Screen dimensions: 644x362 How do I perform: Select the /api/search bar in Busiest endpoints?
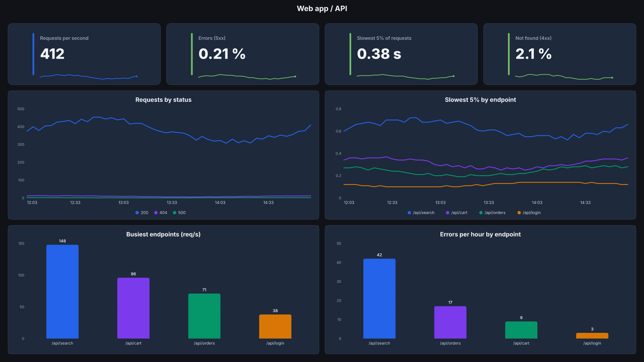62,292
